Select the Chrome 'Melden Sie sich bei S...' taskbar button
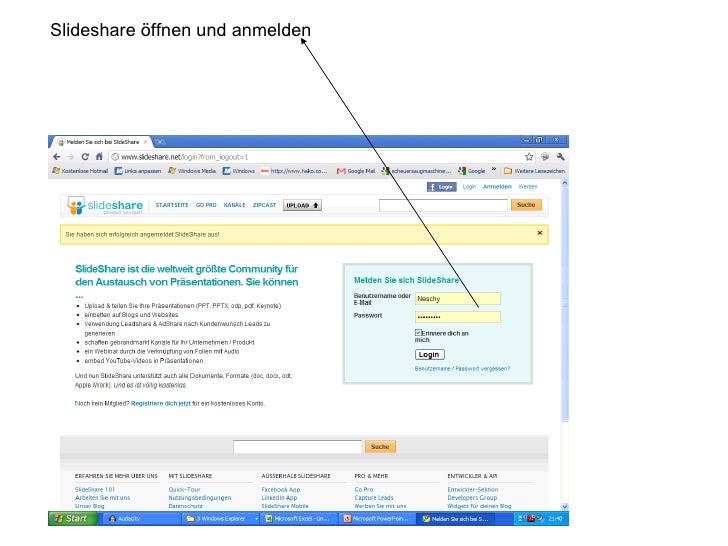The image size is (728, 546). (x=456, y=519)
